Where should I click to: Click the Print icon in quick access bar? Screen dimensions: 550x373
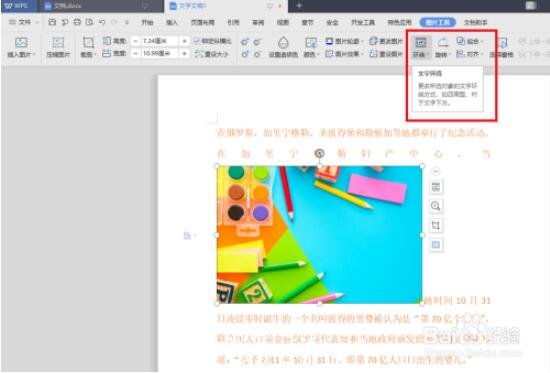pos(77,22)
